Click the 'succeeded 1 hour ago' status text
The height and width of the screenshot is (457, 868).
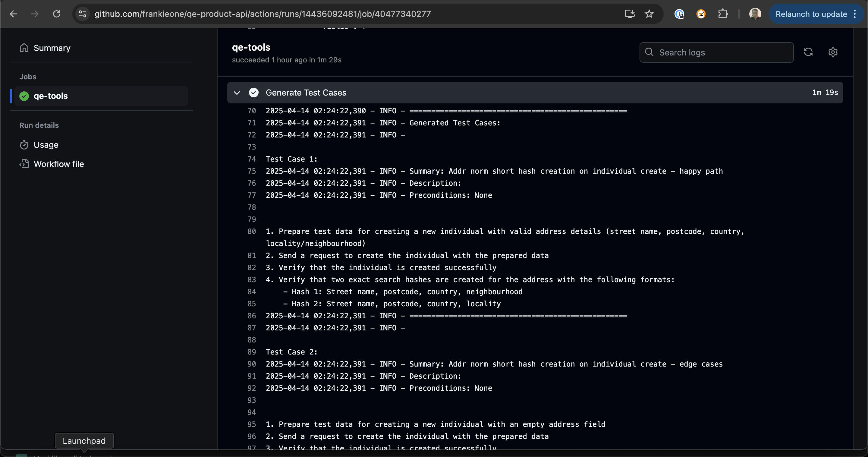click(286, 60)
